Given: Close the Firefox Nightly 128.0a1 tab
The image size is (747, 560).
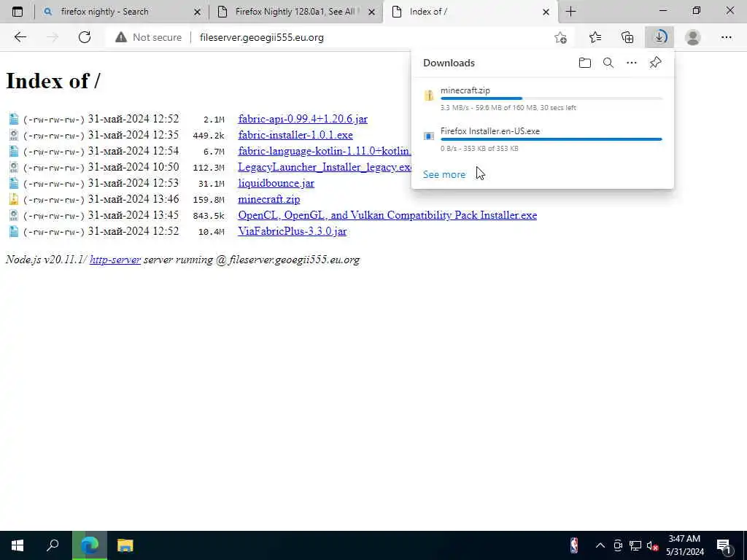Looking at the screenshot, I should (x=371, y=12).
